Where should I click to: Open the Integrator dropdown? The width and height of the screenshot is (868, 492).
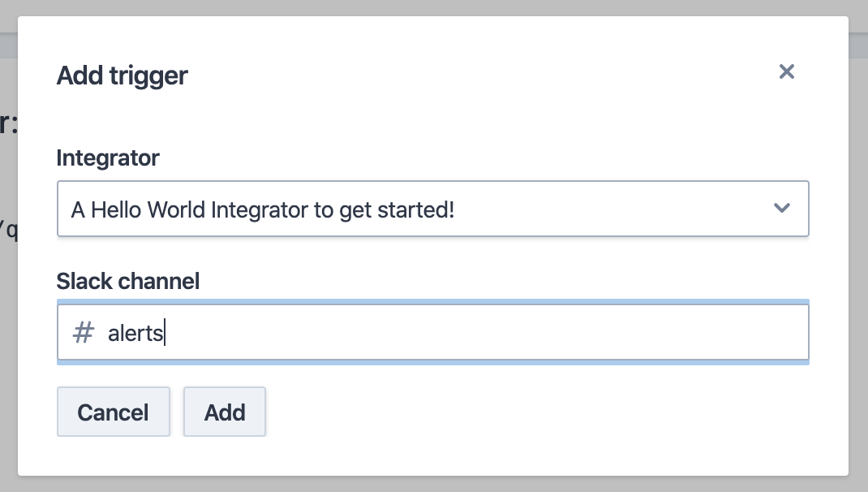pos(432,209)
